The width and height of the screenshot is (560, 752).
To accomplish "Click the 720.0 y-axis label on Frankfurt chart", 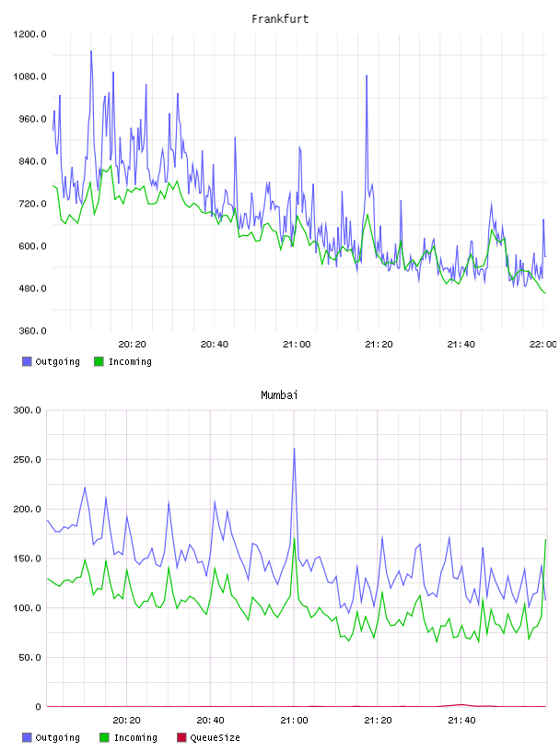I will coord(32,204).
